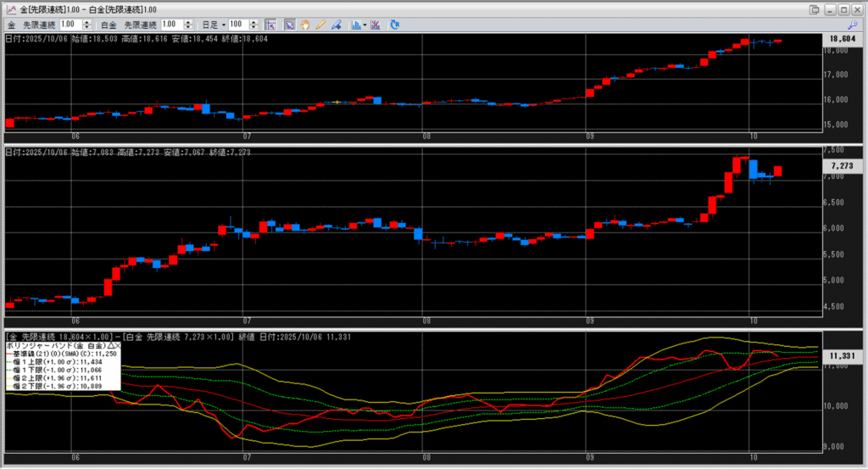This screenshot has height=469, width=868.
Task: Click the gold 先限連続 contract label
Action: [38, 25]
